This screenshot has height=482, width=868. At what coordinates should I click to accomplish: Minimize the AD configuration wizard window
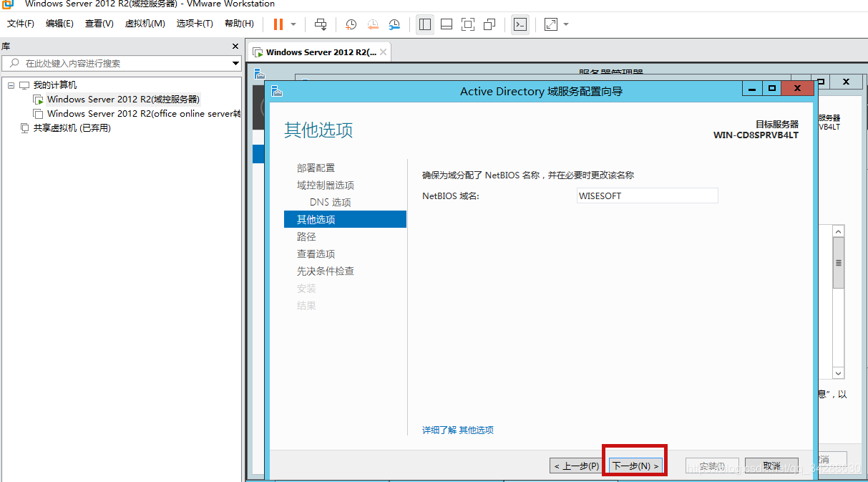point(751,88)
